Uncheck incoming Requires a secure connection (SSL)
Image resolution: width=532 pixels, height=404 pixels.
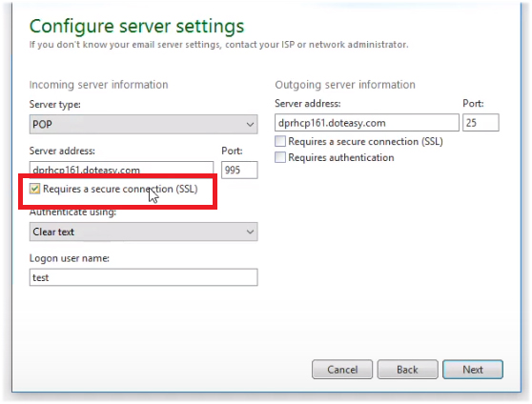click(34, 189)
